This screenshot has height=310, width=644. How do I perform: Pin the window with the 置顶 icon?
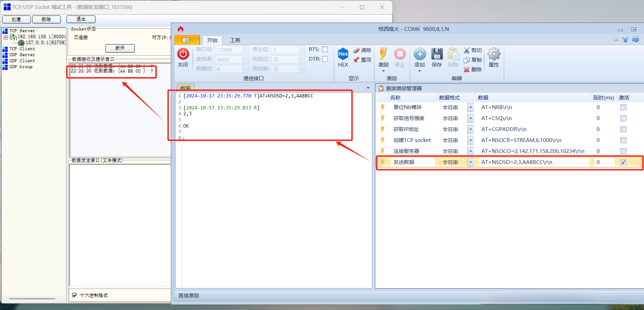pos(356,60)
